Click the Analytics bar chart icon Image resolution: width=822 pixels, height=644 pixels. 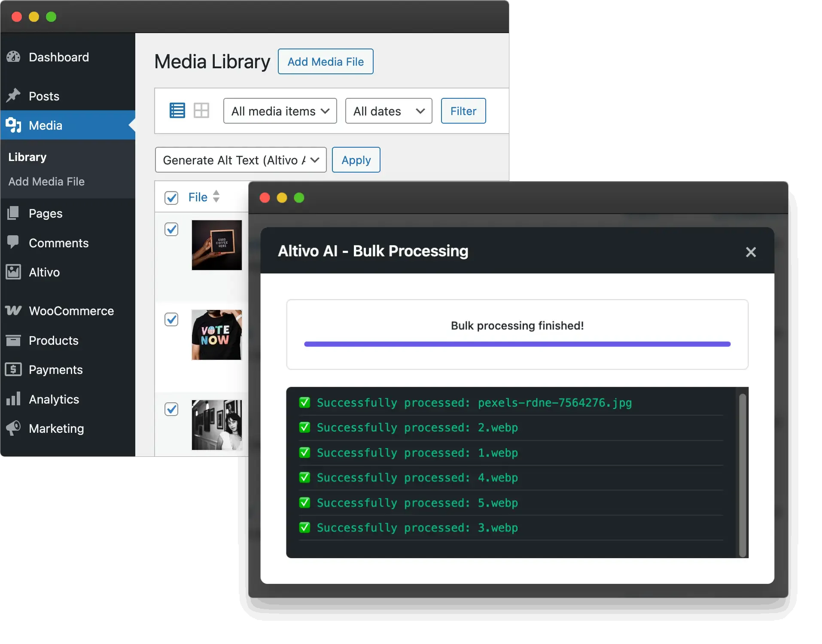click(x=13, y=398)
